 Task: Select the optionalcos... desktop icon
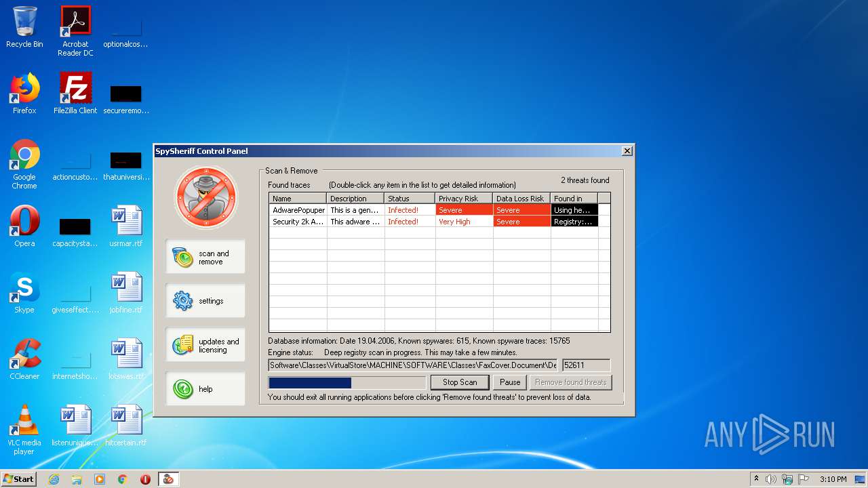pyautogui.click(x=126, y=31)
